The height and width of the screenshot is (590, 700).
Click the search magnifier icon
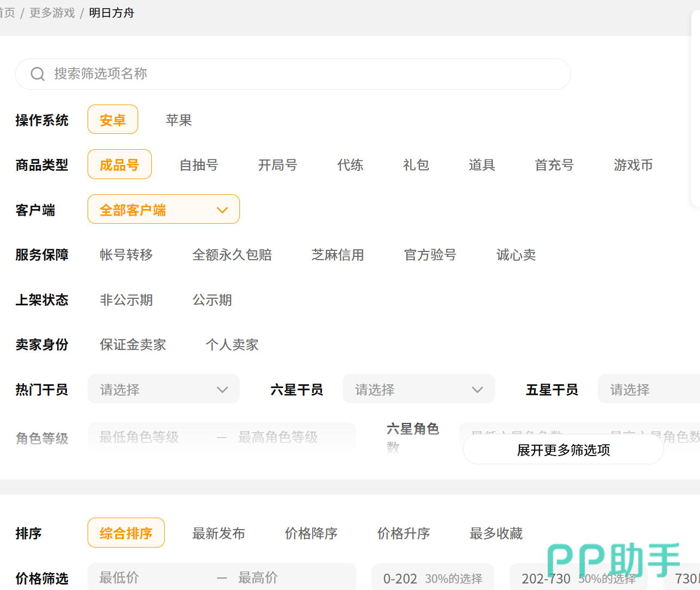pos(38,74)
